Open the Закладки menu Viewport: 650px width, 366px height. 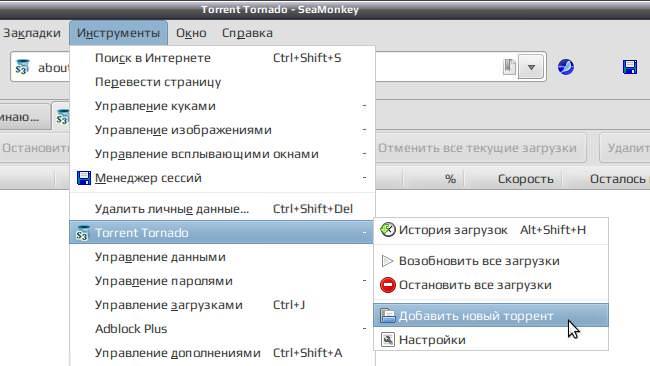pos(32,33)
